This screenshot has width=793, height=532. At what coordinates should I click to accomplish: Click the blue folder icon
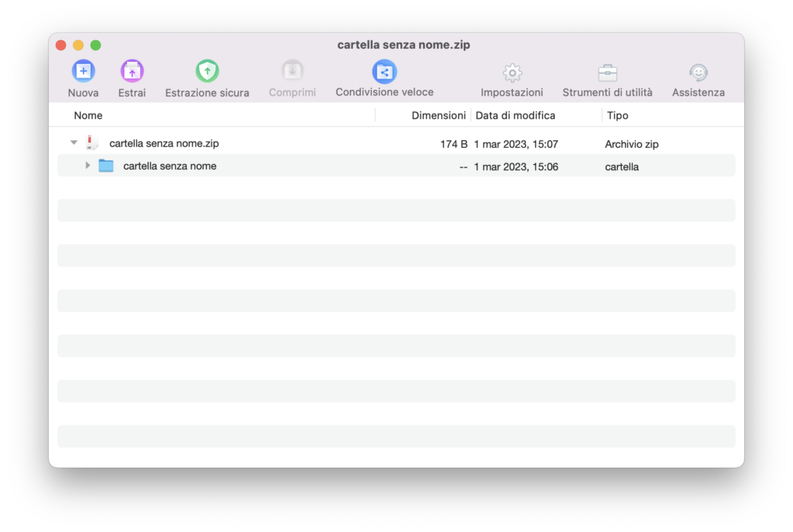(106, 166)
